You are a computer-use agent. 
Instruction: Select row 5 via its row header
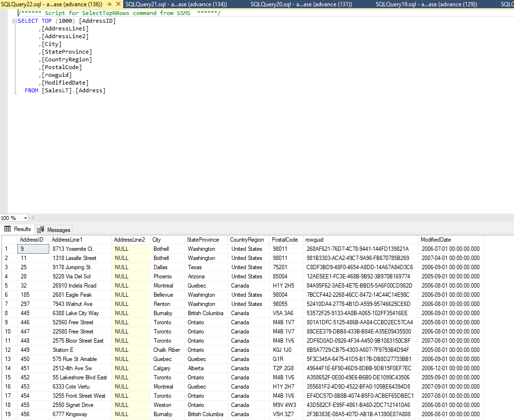[x=9, y=286]
